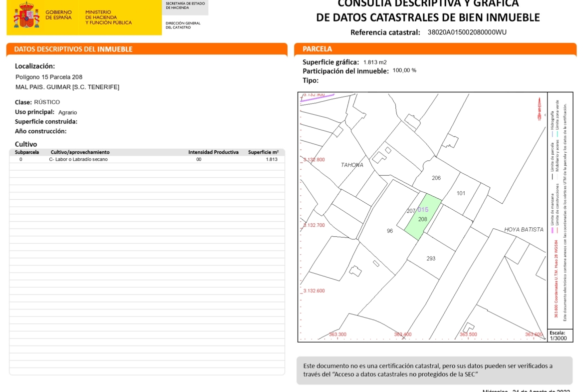
Task: Click parcel 96 on the map
Action: click(x=390, y=231)
